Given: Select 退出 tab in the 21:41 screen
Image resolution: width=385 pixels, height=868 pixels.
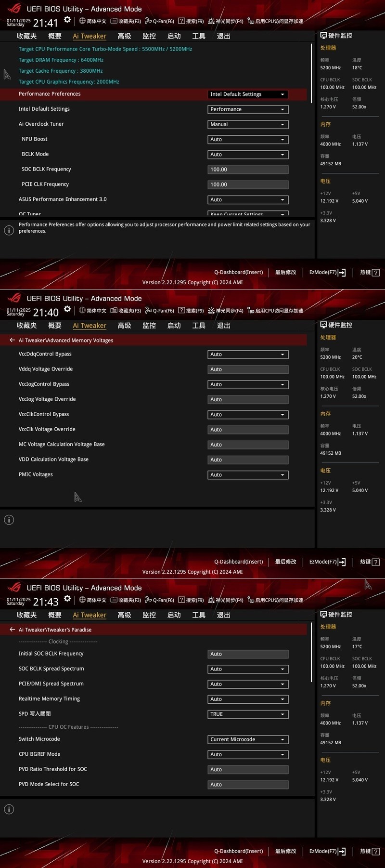Looking at the screenshot, I should 223,36.
